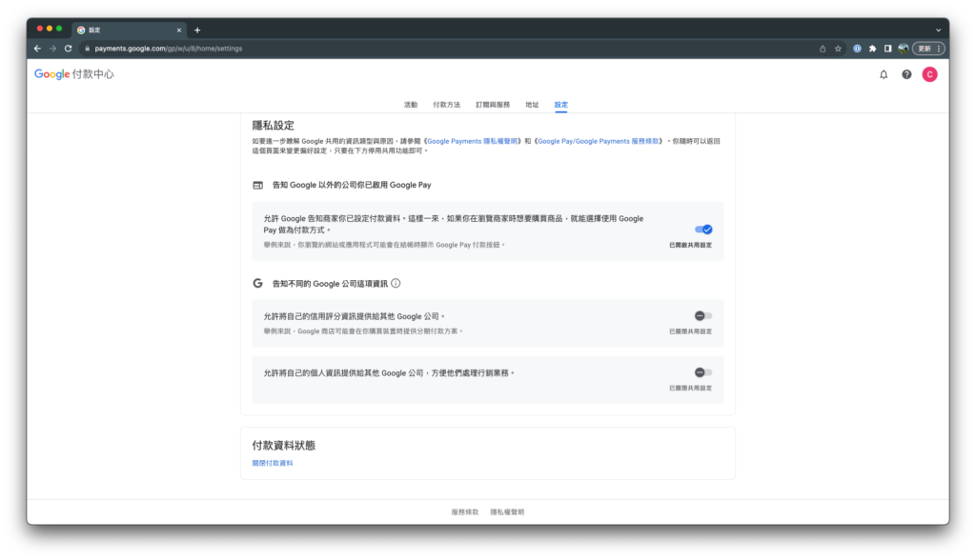Select the 設定 tab
The width and height of the screenshot is (976, 560).
point(560,105)
